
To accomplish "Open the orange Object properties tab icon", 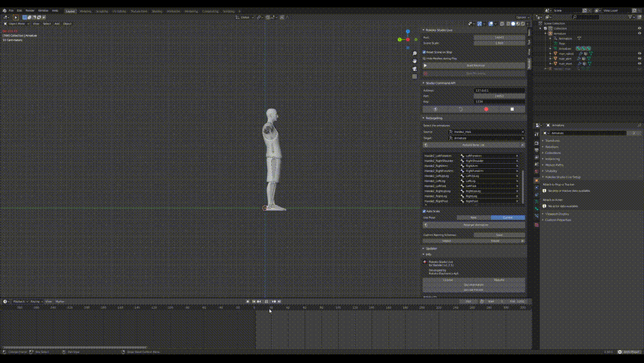I will click(536, 180).
